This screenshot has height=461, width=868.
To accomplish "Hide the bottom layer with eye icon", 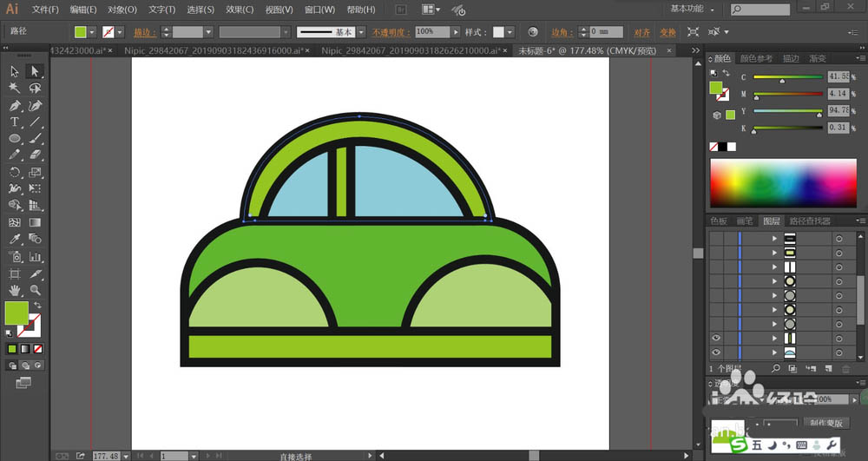I will (x=716, y=352).
